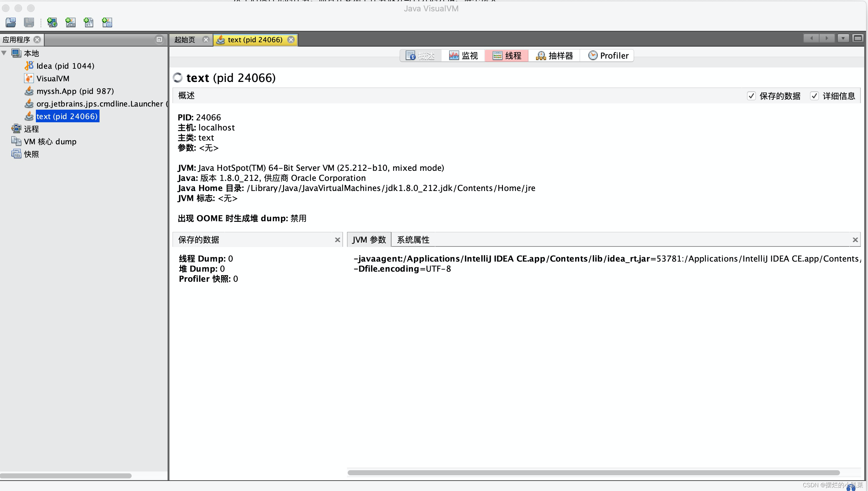Select the 本地 tree item

(31, 53)
